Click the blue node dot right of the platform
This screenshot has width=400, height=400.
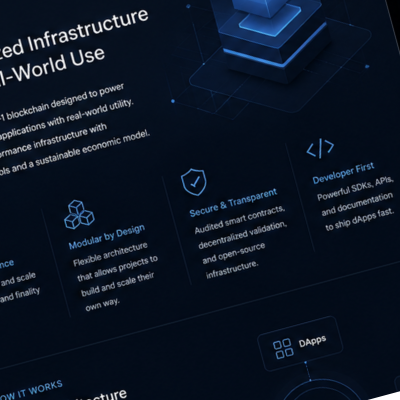367,66
